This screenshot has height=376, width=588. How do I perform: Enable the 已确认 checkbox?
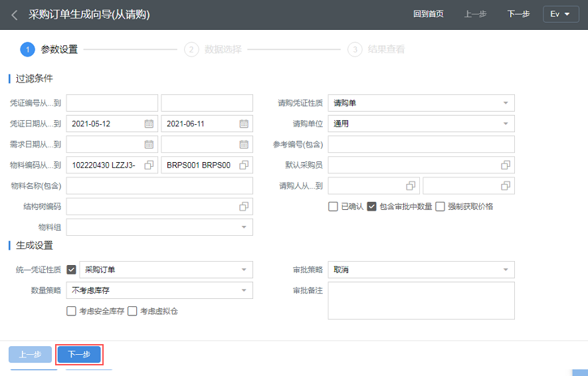(333, 207)
